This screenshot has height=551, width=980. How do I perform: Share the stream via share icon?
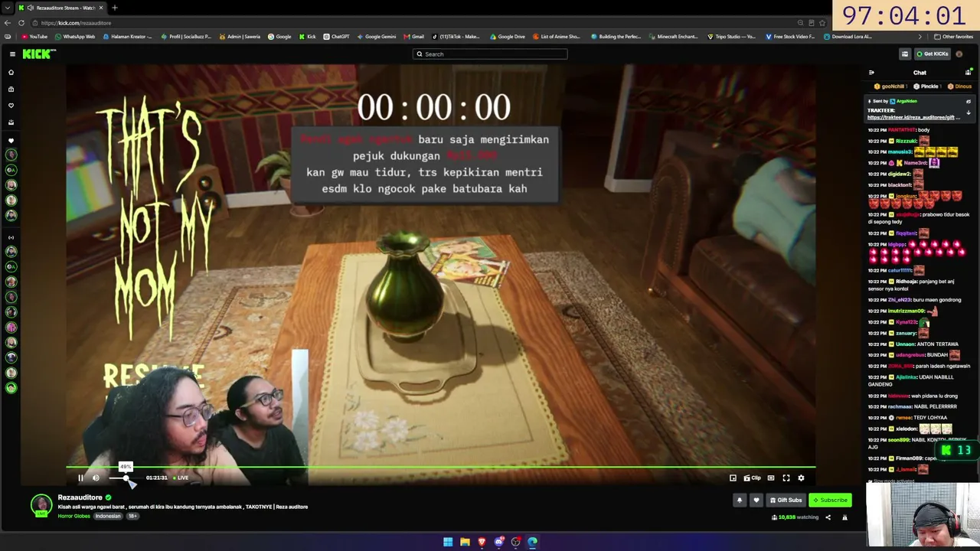point(828,517)
